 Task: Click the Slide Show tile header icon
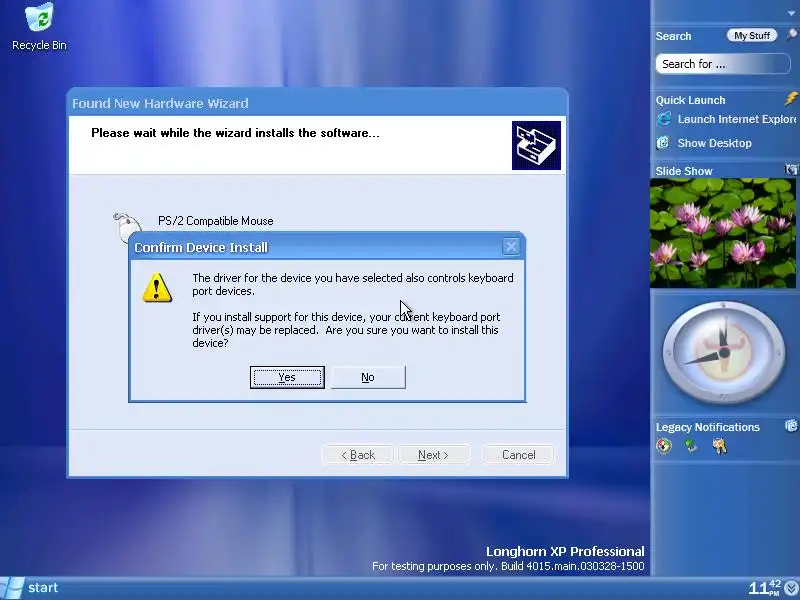791,169
